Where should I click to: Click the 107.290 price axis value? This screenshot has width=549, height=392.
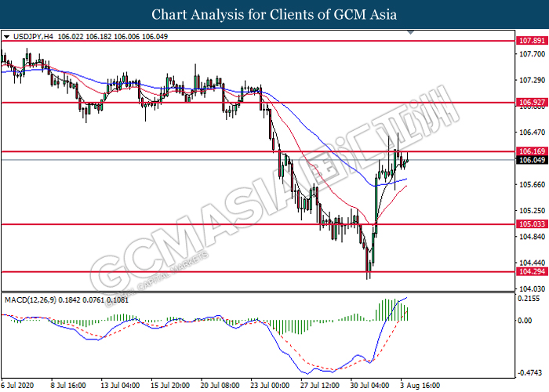pos(533,80)
